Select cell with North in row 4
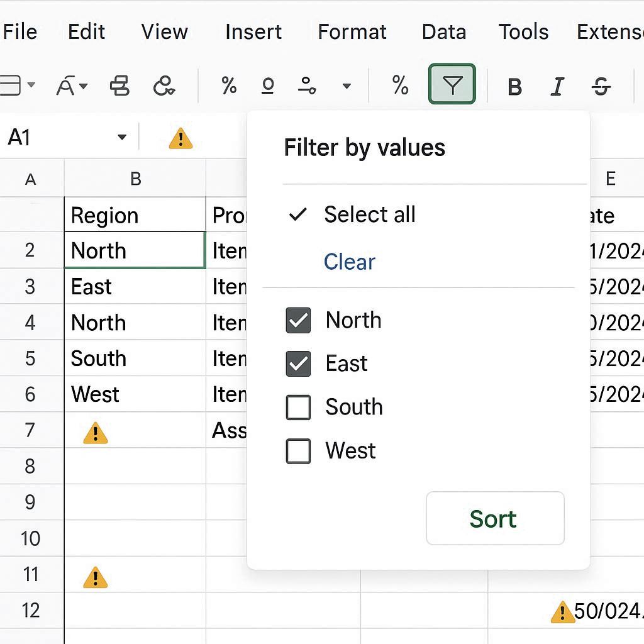 tap(135, 322)
